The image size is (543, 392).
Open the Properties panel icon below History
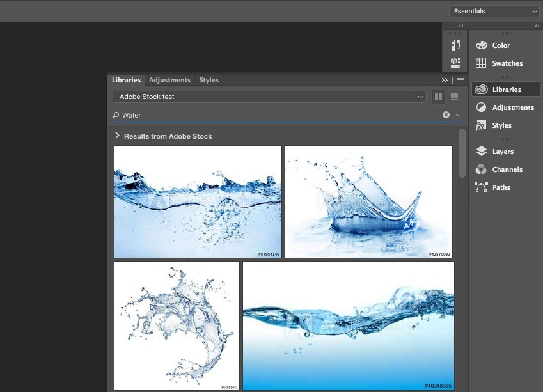[455, 62]
